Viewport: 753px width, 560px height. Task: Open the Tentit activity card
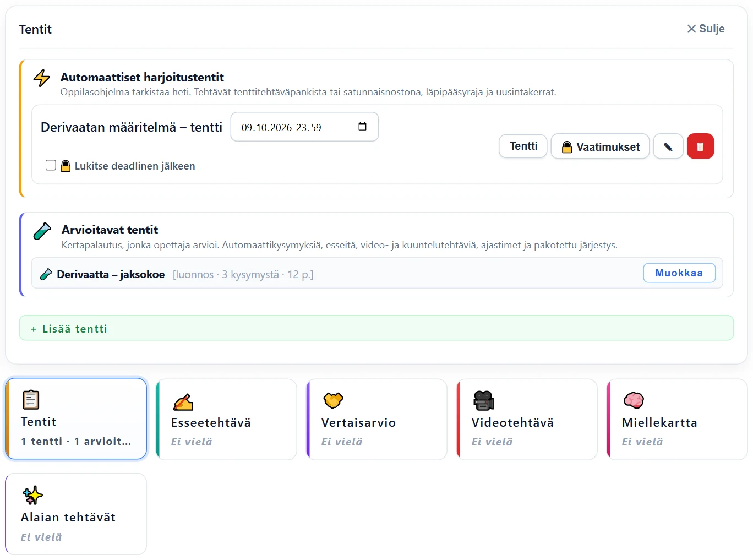76,418
